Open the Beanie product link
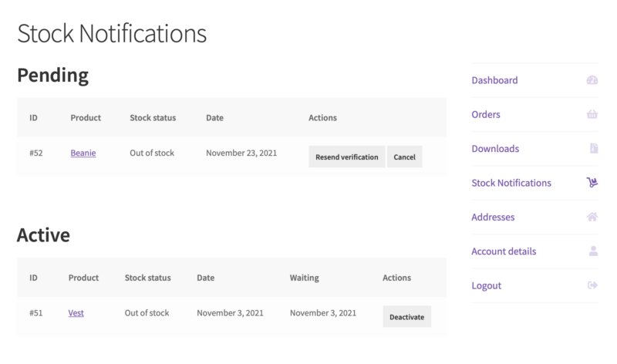The width and height of the screenshot is (617, 364). tap(83, 153)
